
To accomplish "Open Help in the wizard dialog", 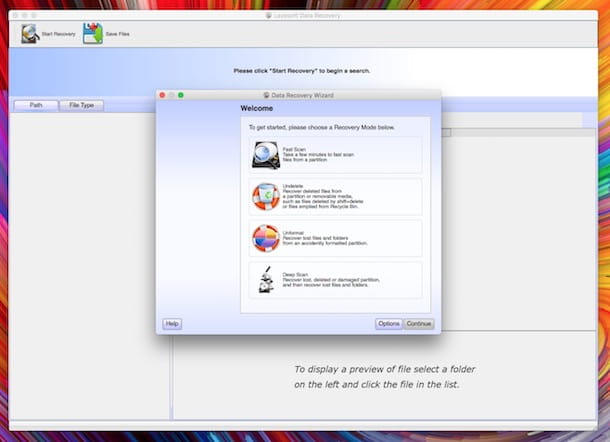I will 172,324.
